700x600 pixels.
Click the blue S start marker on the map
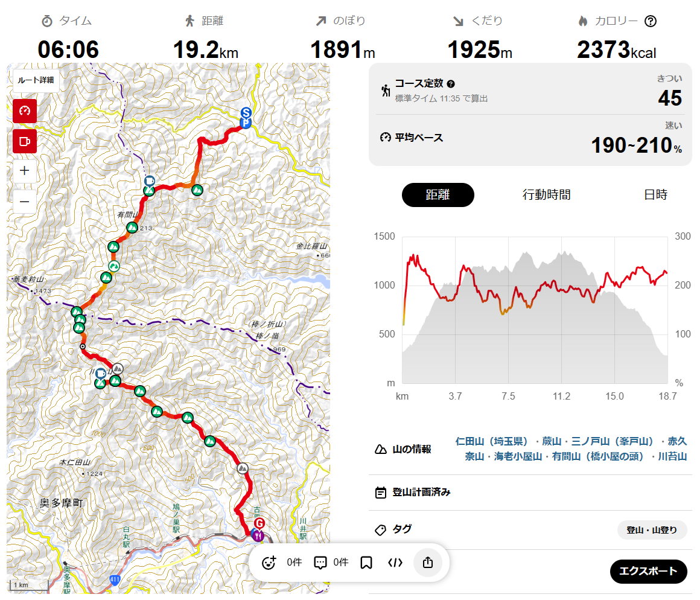(246, 112)
